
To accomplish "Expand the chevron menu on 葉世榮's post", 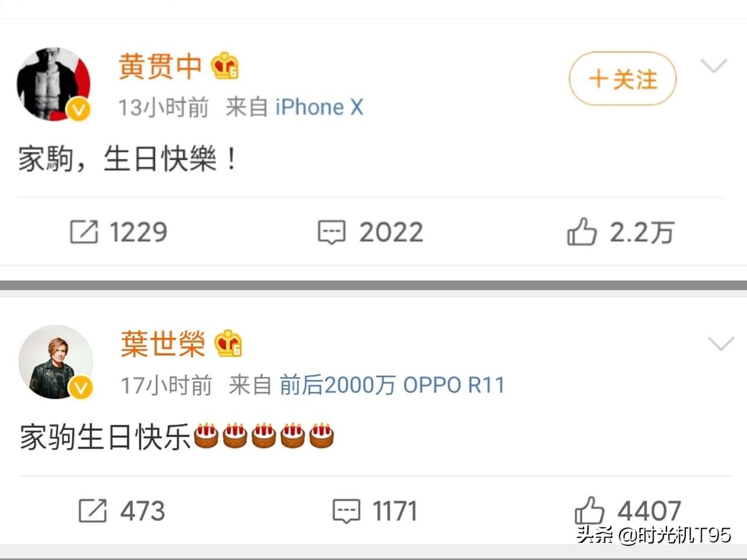I will click(x=721, y=343).
